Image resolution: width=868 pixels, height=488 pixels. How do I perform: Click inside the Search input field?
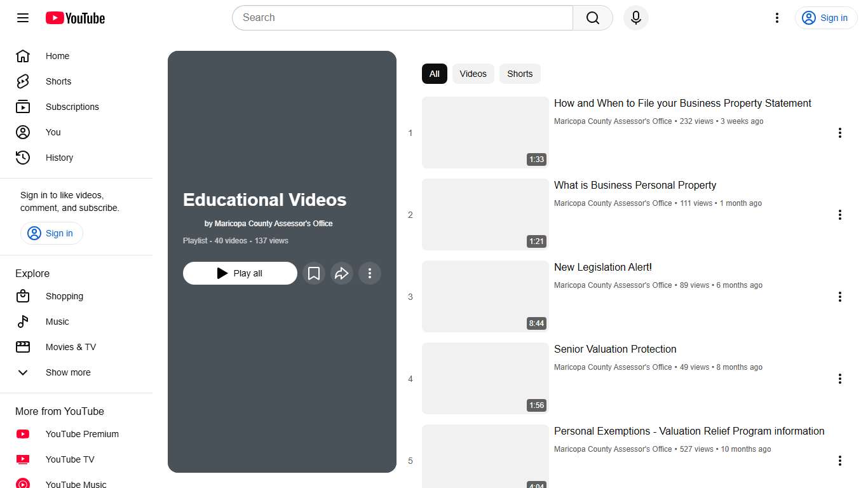click(x=402, y=18)
